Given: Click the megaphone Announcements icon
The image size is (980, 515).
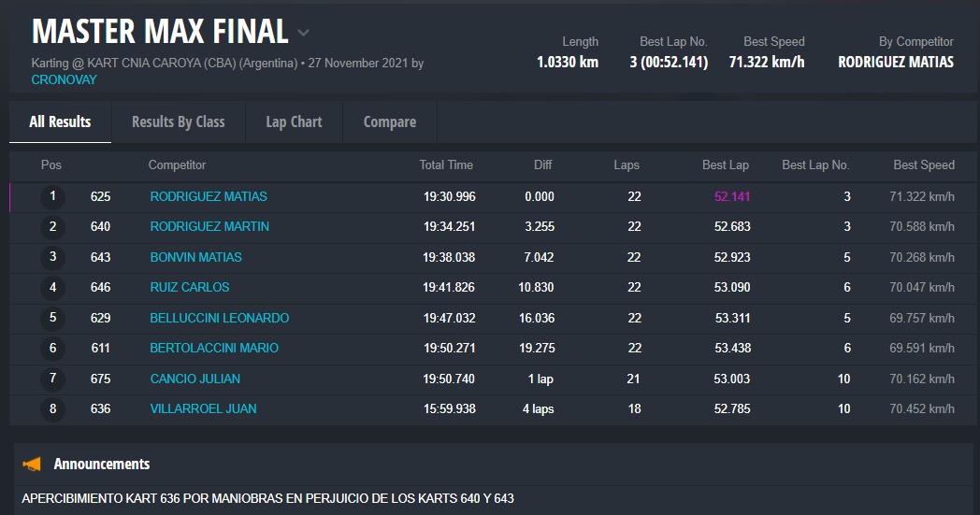Looking at the screenshot, I should [32, 464].
